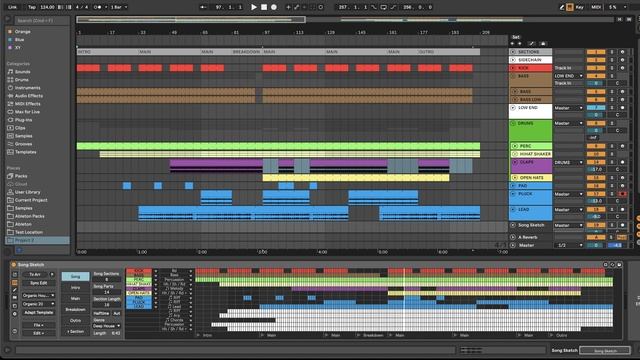Open BASS output routing LOW END dropdown
This screenshot has width=640, height=360.
coord(569,76)
